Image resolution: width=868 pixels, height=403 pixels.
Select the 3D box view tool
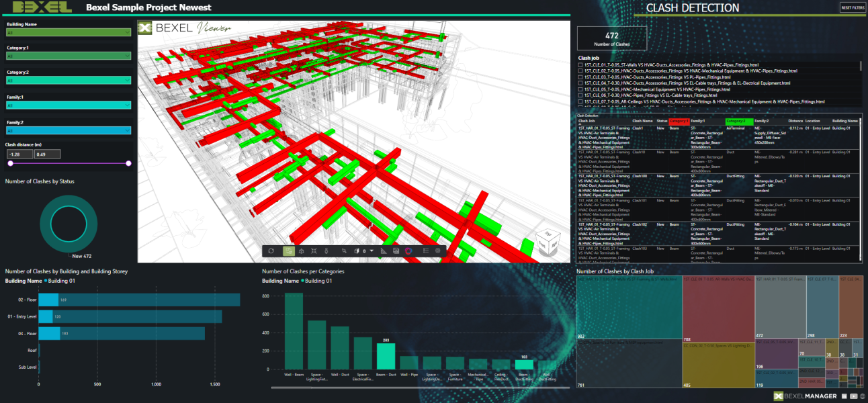[302, 251]
